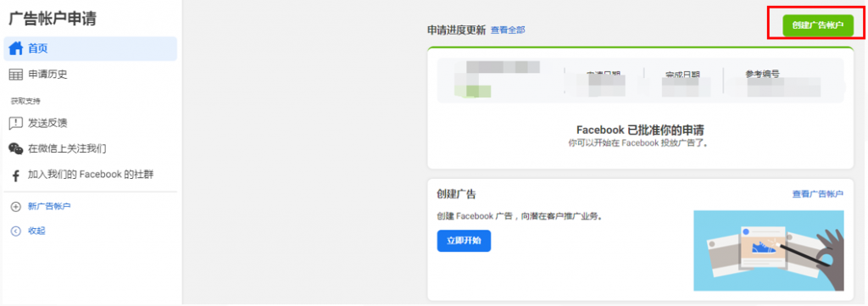Open the 查看全部 link
The width and height of the screenshot is (868, 306).
pyautogui.click(x=508, y=30)
